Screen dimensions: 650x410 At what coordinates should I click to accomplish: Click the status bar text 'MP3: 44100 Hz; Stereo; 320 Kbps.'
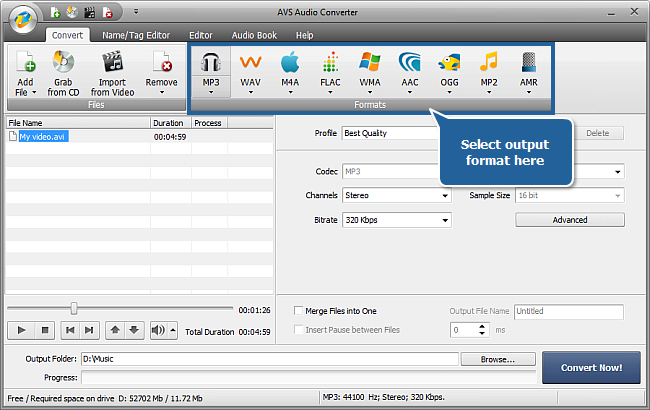383,397
